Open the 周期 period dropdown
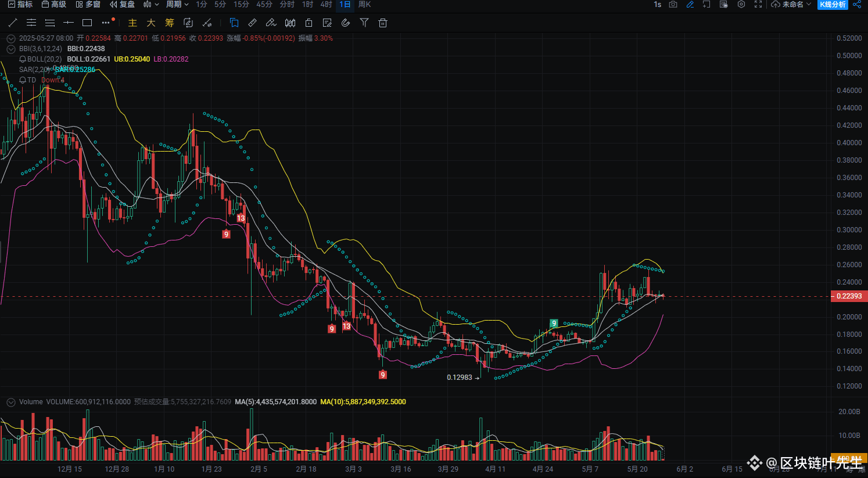 (x=177, y=5)
